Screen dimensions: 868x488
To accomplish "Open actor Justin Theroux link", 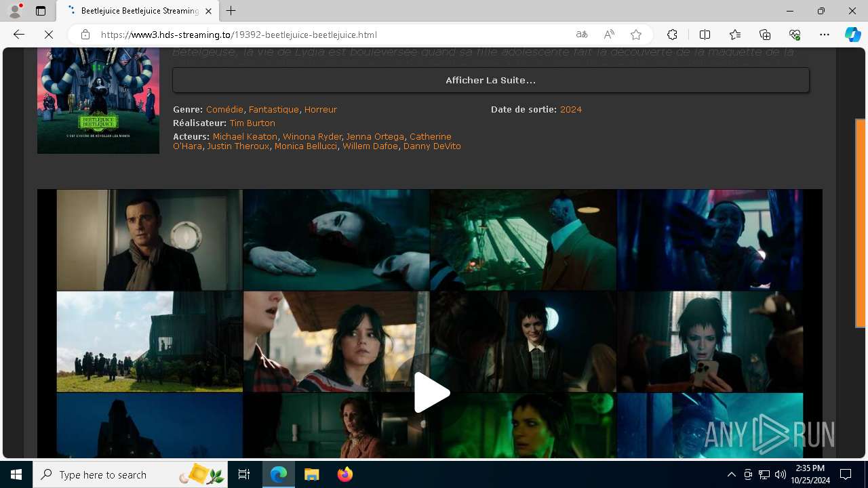I will point(238,146).
